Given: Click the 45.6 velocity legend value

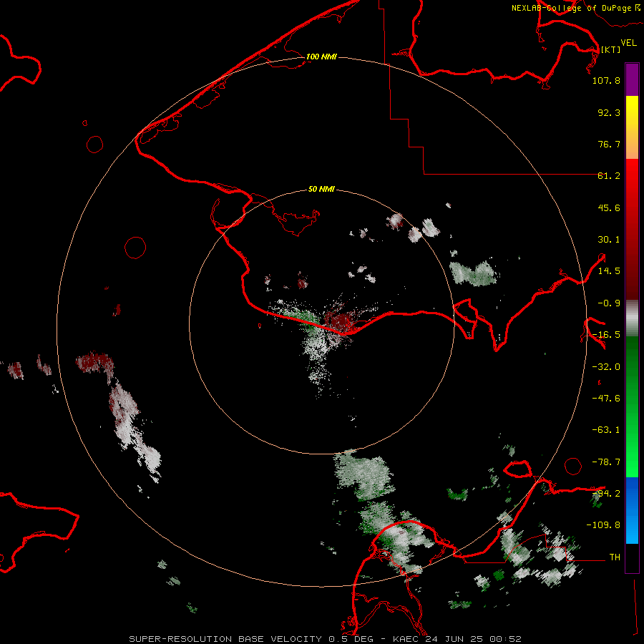Looking at the screenshot, I should point(609,208).
